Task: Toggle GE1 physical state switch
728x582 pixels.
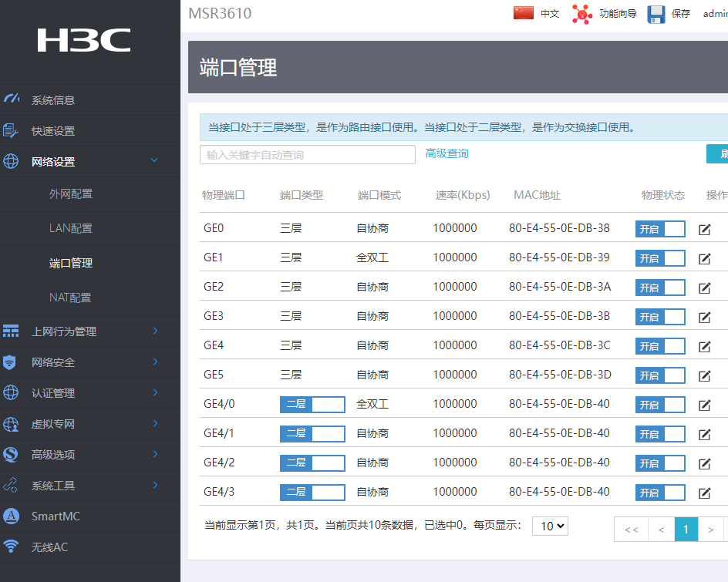Action: pyautogui.click(x=660, y=258)
